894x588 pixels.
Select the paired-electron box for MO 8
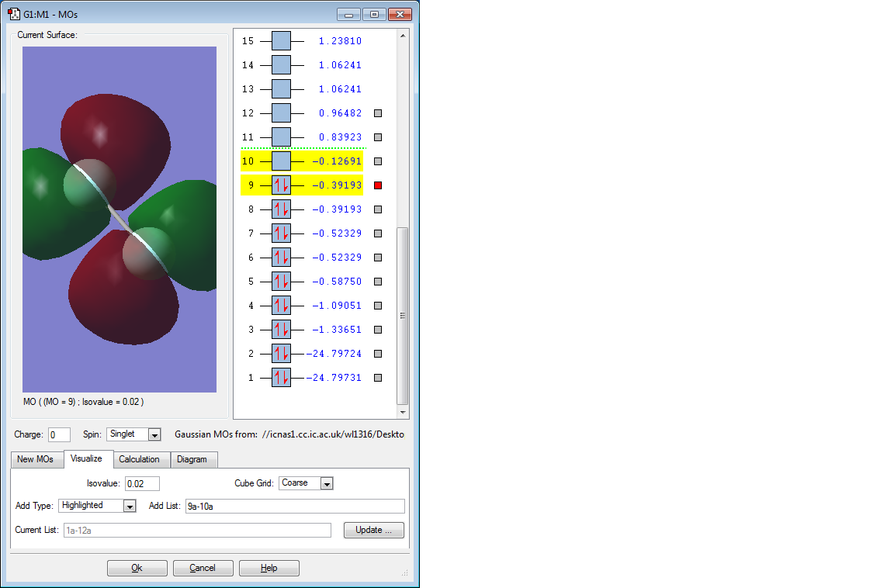281,209
